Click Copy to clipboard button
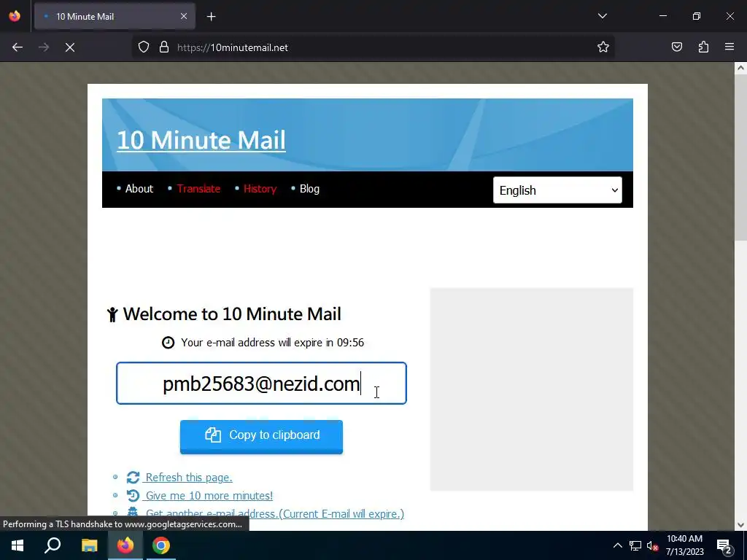Viewport: 747px width, 560px height. tap(261, 436)
